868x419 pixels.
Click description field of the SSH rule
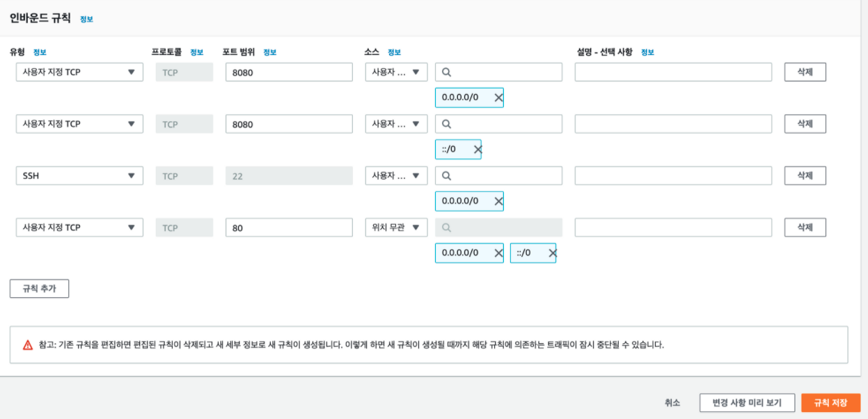673,175
